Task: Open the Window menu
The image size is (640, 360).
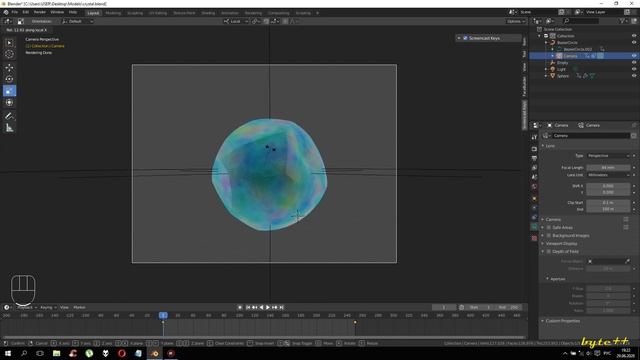Action: click(57, 12)
